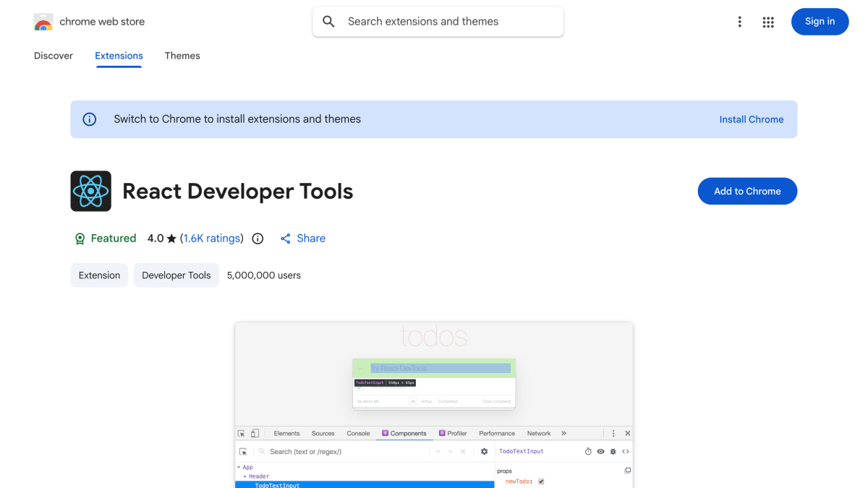This screenshot has width=868, height=488.
Task: Select the Profiler tab in preview DevTools
Action: pyautogui.click(x=453, y=434)
